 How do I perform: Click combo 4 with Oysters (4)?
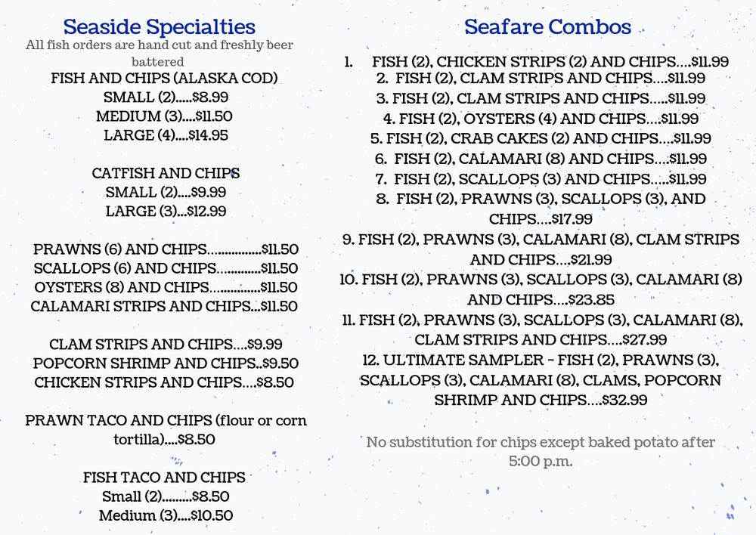click(540, 119)
